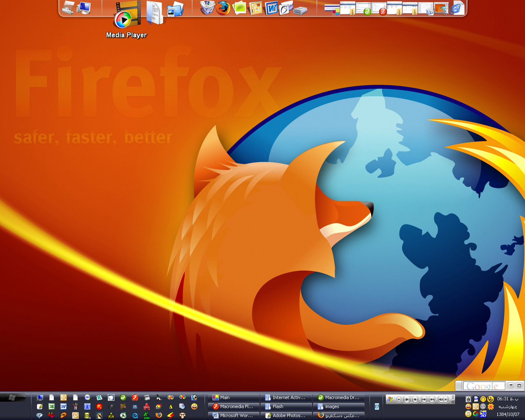Switch to the Main taskbar window
525x420 pixels.
pyautogui.click(x=234, y=397)
